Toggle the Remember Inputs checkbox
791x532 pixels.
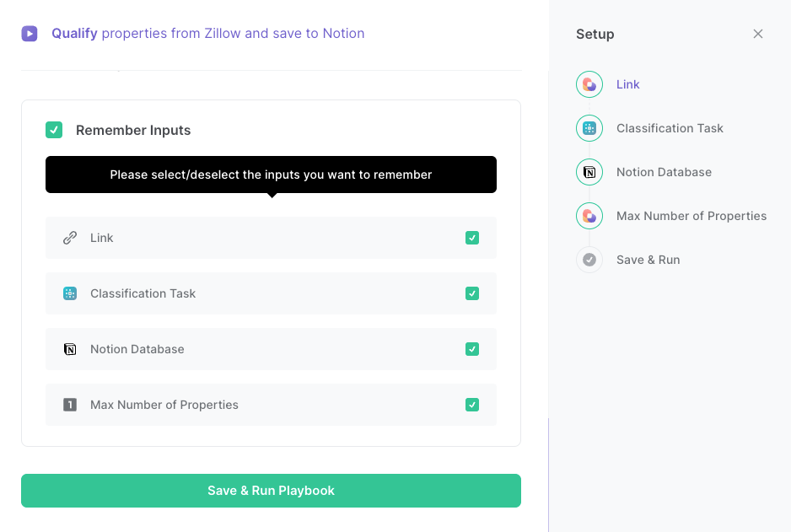(x=54, y=130)
